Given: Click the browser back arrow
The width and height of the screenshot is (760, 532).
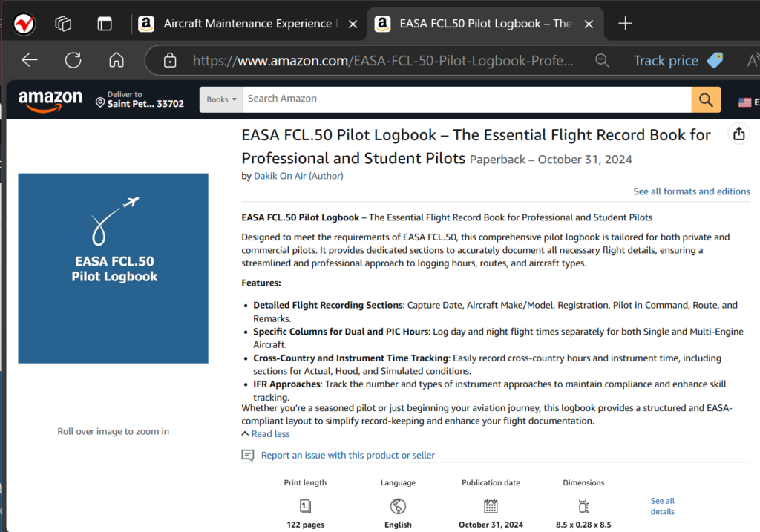Looking at the screenshot, I should [x=30, y=60].
